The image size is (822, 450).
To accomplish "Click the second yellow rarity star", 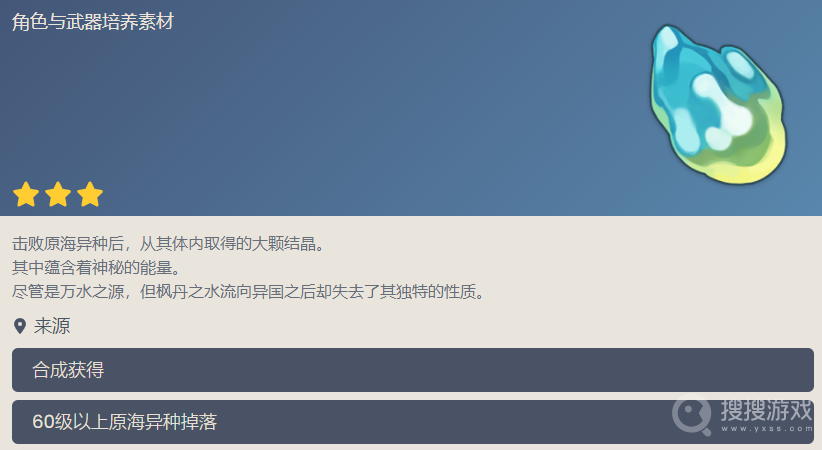I will pos(58,194).
